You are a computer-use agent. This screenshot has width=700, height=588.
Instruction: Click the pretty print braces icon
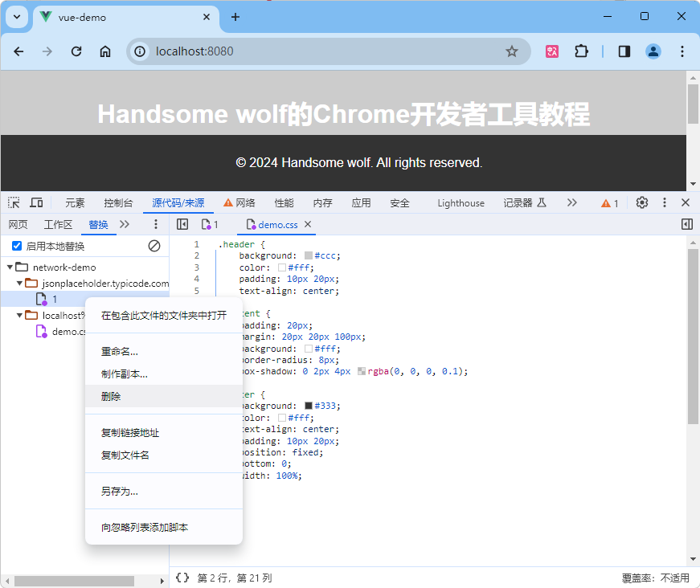[182, 578]
